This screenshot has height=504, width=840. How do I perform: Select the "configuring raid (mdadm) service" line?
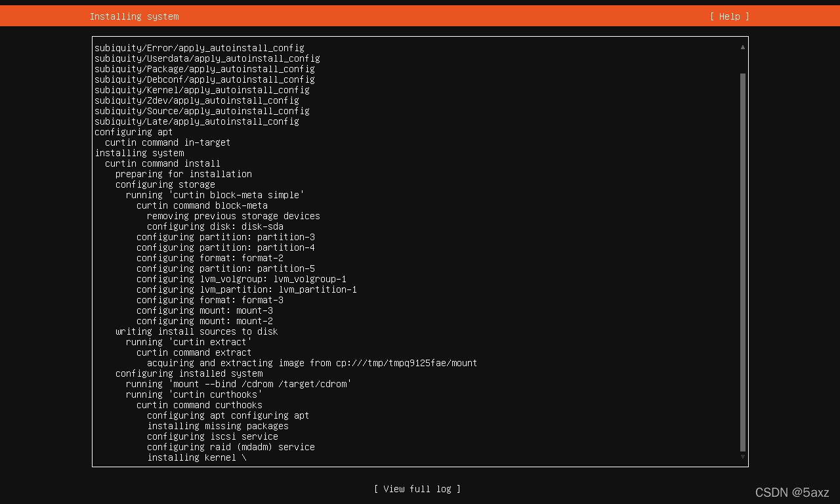tap(231, 447)
